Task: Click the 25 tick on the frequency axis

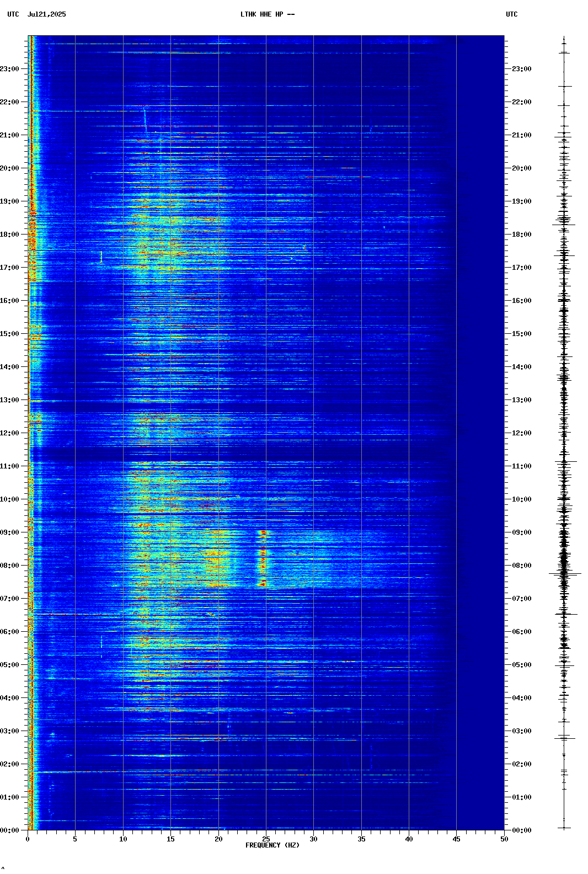Action: [266, 839]
